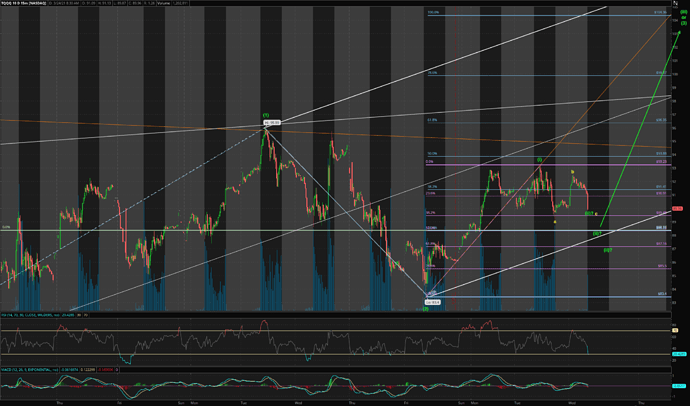
Task: Select the yellow a wave label
Action: pos(555,222)
